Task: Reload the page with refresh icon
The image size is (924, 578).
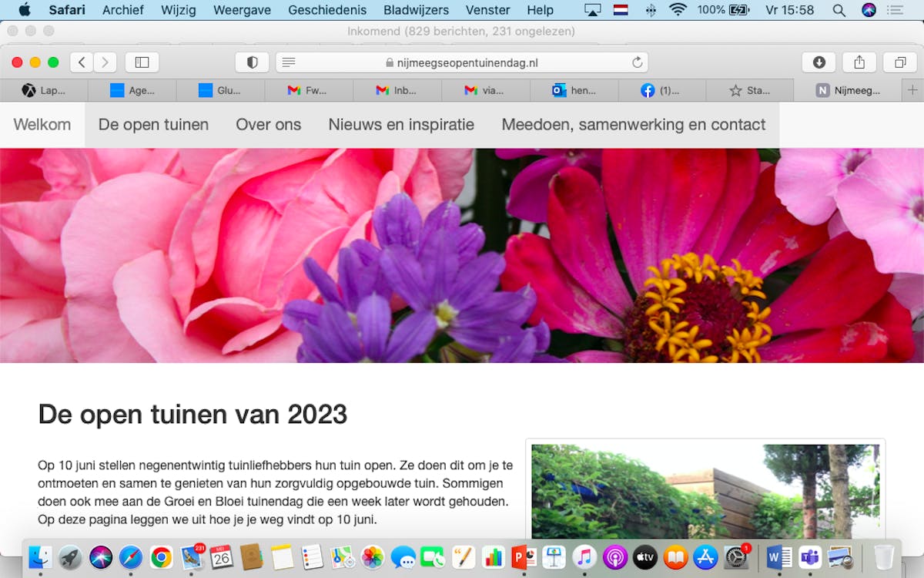Action: (637, 62)
